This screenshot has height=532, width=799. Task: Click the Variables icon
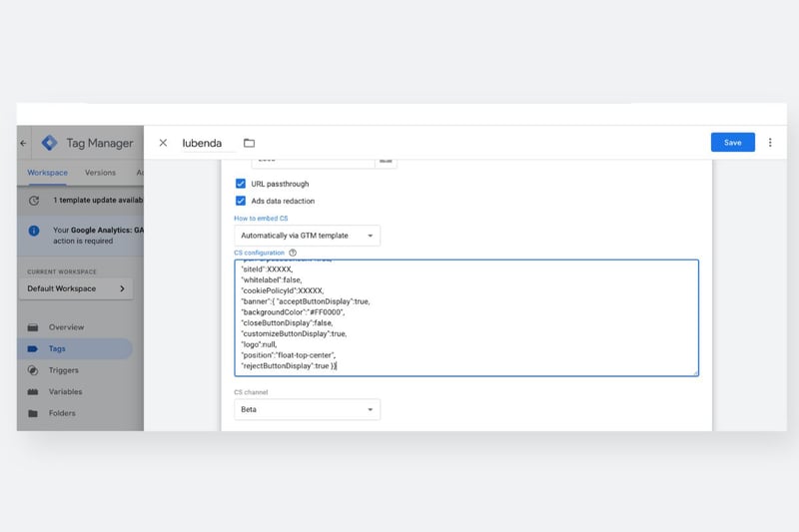coord(33,391)
